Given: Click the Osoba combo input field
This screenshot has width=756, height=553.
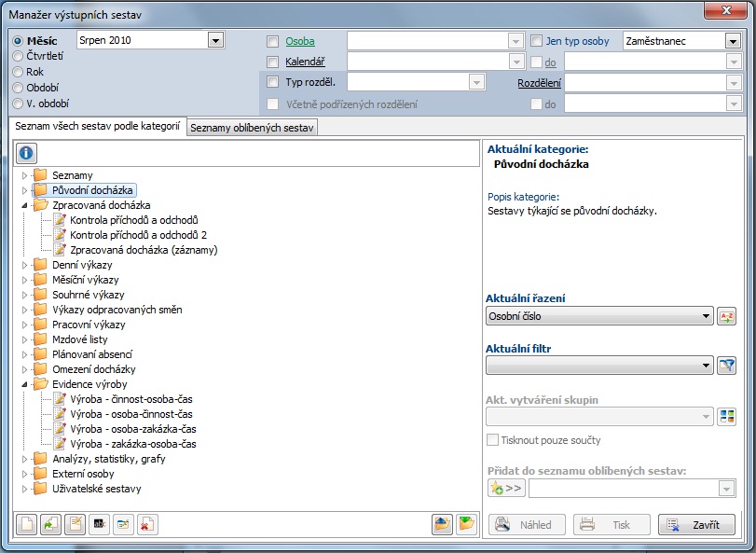Looking at the screenshot, I should 435,41.
